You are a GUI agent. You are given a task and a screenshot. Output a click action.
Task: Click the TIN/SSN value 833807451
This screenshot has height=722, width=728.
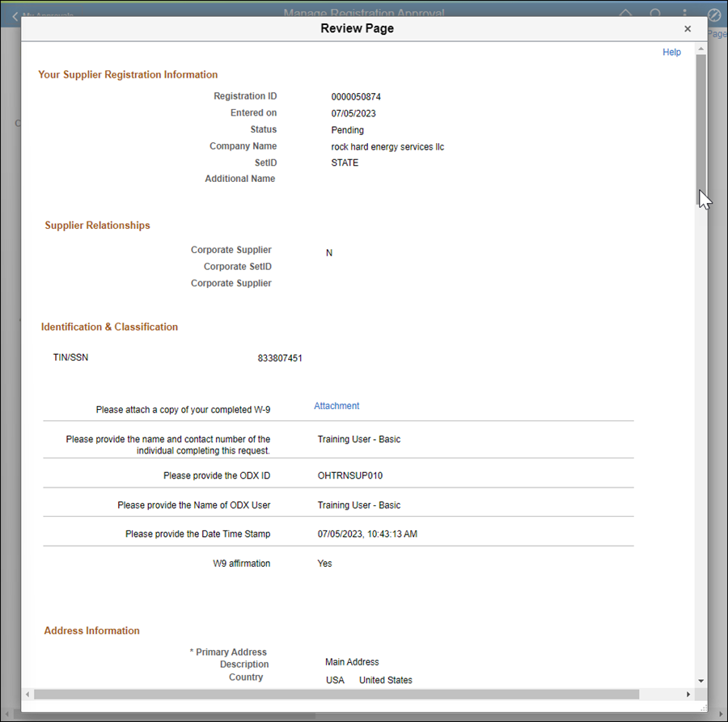(280, 358)
